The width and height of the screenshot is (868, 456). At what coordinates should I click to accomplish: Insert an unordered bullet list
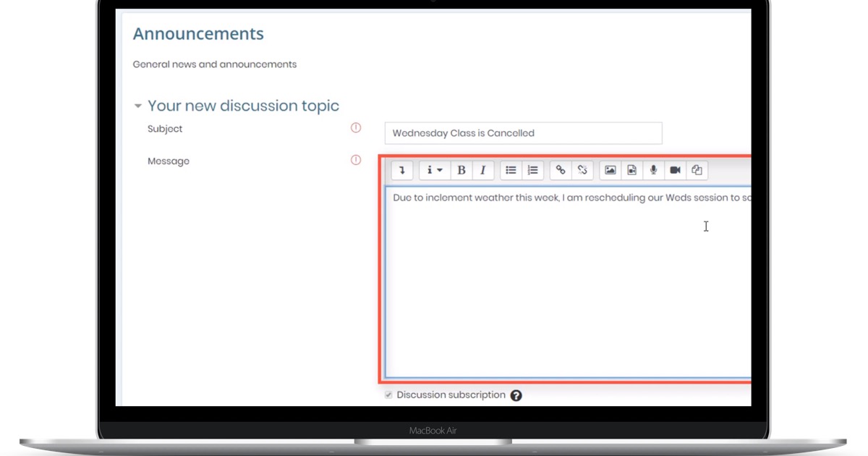[511, 170]
